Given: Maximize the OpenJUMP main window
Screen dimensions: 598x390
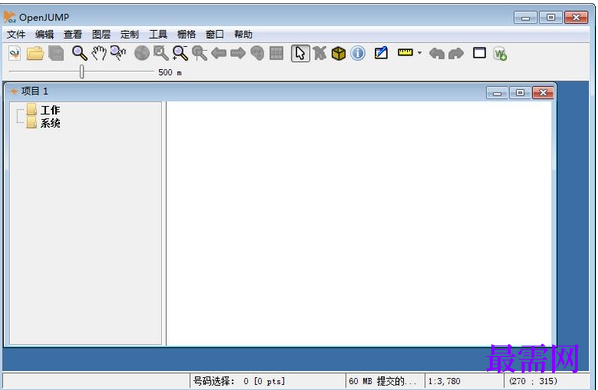Looking at the screenshot, I should coord(551,18).
